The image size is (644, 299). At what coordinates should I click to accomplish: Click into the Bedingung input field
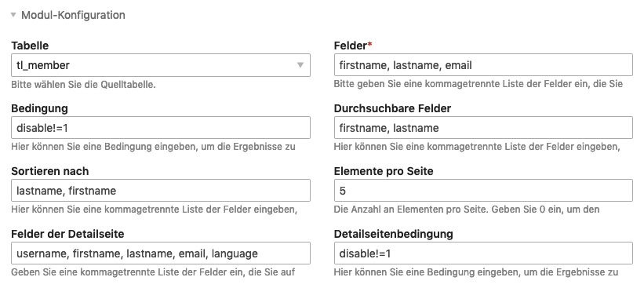pos(161,128)
